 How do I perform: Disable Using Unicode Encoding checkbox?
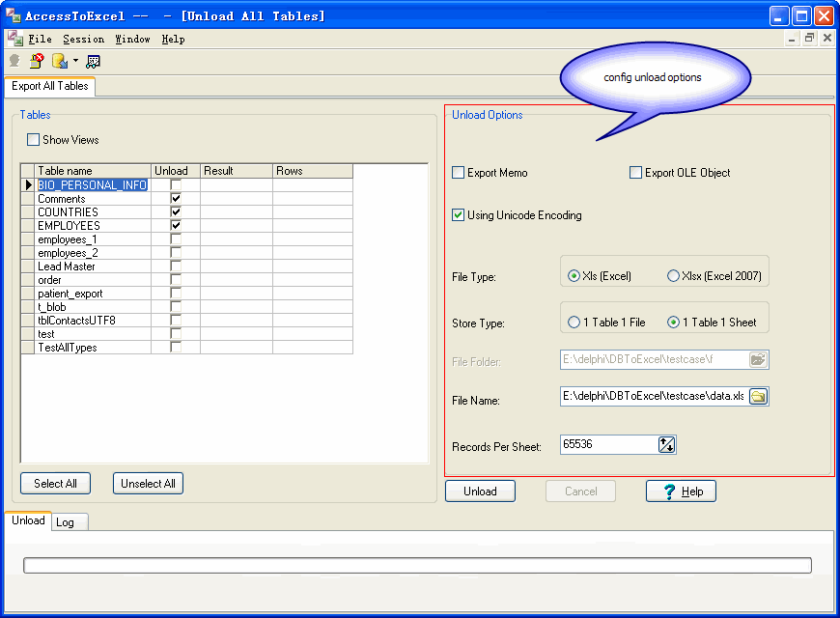458,215
